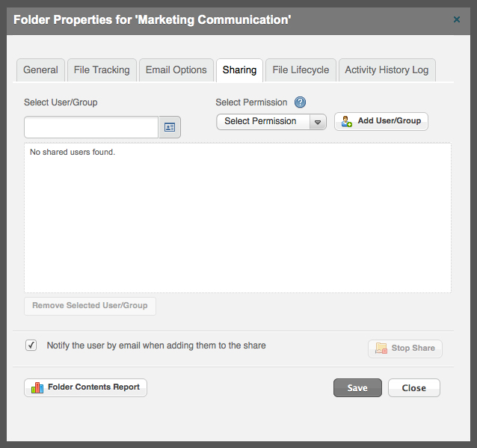477x448 pixels.
Task: Toggle the notify user by email checkbox
Action: pos(31,346)
